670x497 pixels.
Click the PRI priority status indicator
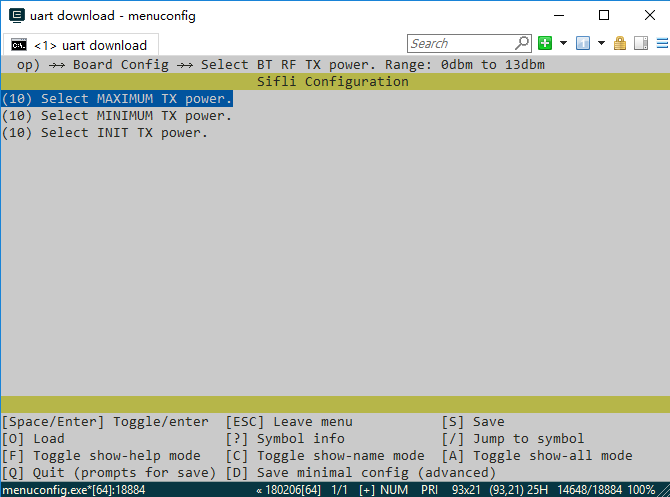tap(427, 490)
